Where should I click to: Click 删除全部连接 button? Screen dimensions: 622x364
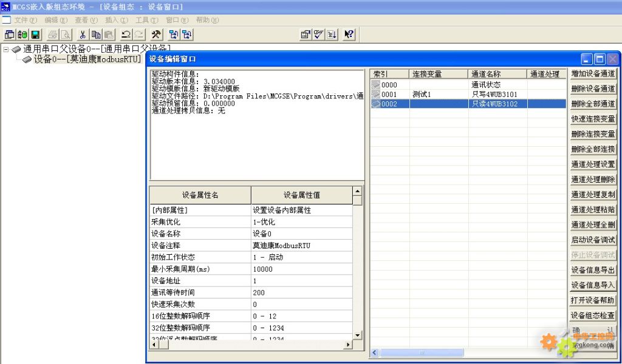[x=593, y=149]
